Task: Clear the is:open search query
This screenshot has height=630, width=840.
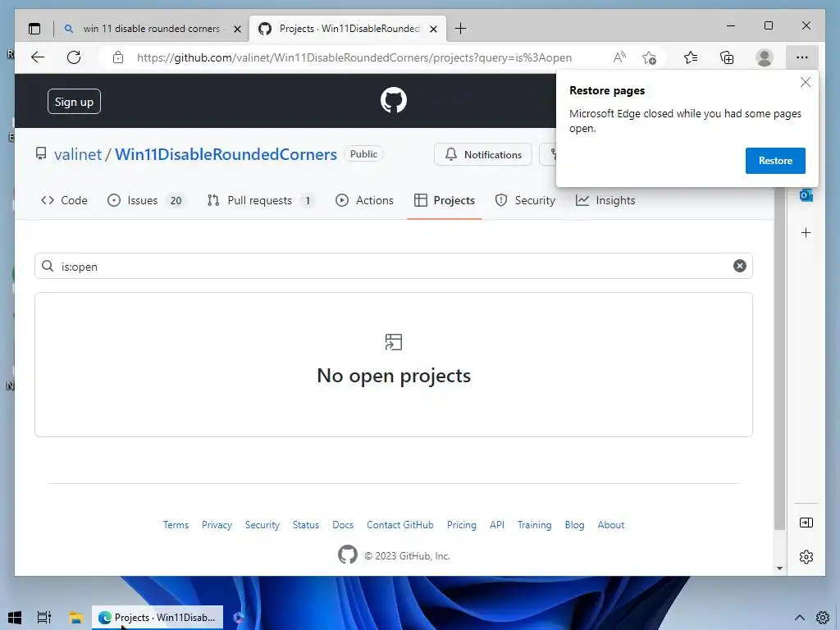Action: (x=740, y=266)
